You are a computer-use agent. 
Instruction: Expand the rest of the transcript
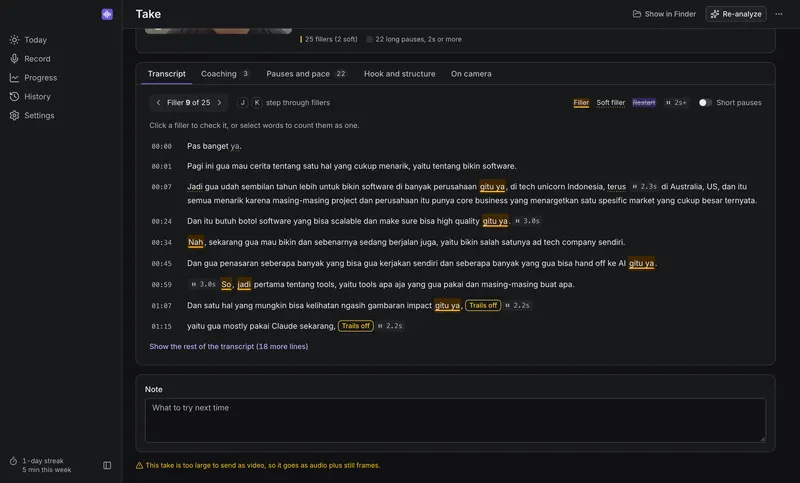click(x=229, y=346)
